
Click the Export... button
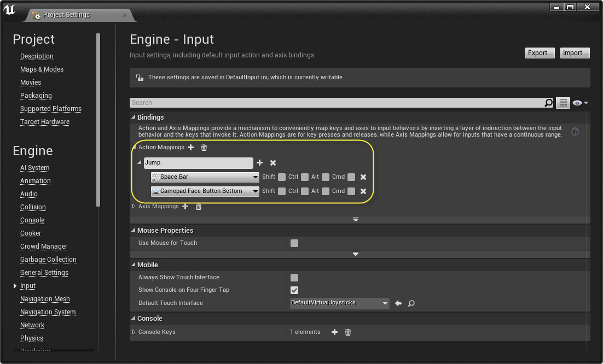coord(540,53)
